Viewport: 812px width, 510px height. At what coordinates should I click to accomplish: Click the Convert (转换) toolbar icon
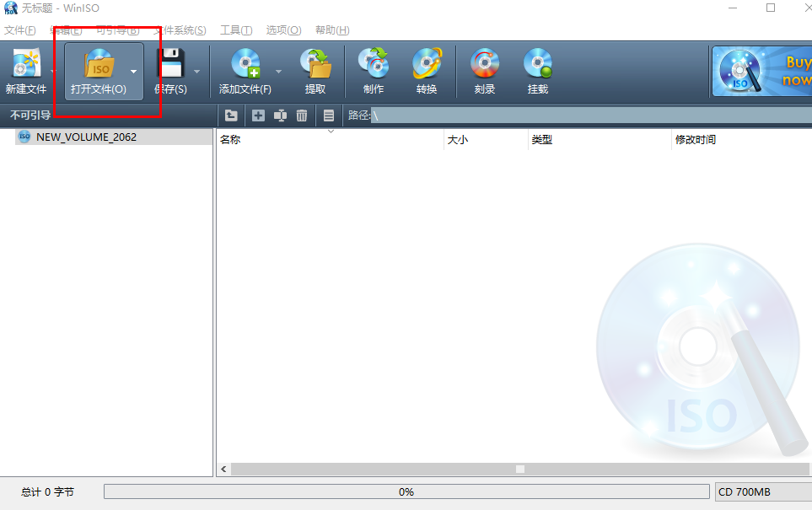click(427, 63)
